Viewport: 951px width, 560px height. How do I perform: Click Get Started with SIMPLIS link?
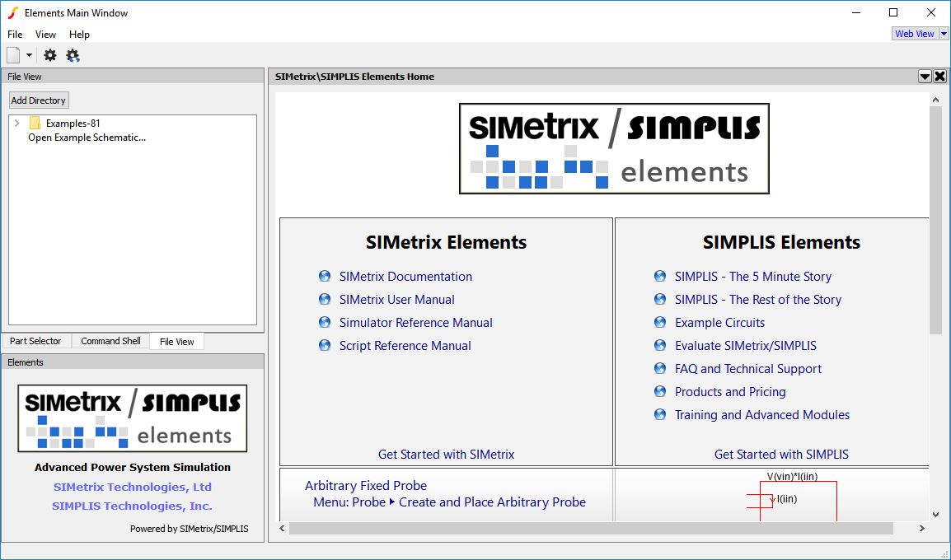click(782, 454)
